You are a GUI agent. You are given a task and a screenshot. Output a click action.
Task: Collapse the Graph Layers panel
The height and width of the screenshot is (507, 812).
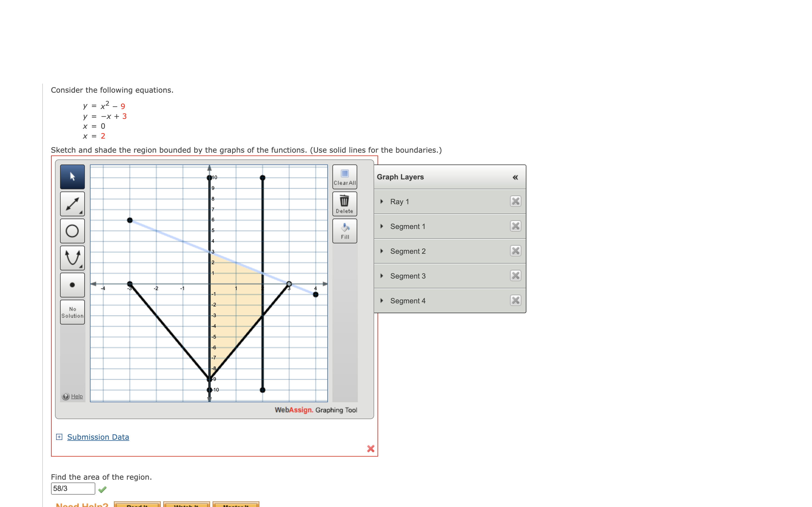coord(515,177)
